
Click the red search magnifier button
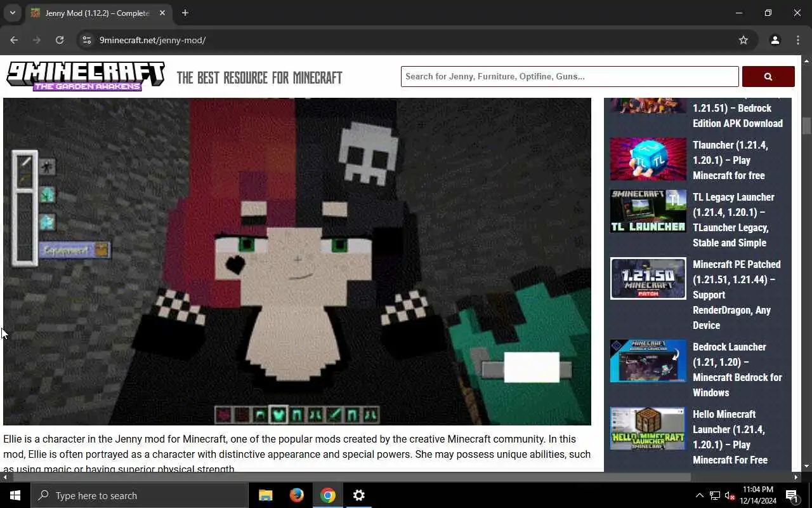click(768, 76)
